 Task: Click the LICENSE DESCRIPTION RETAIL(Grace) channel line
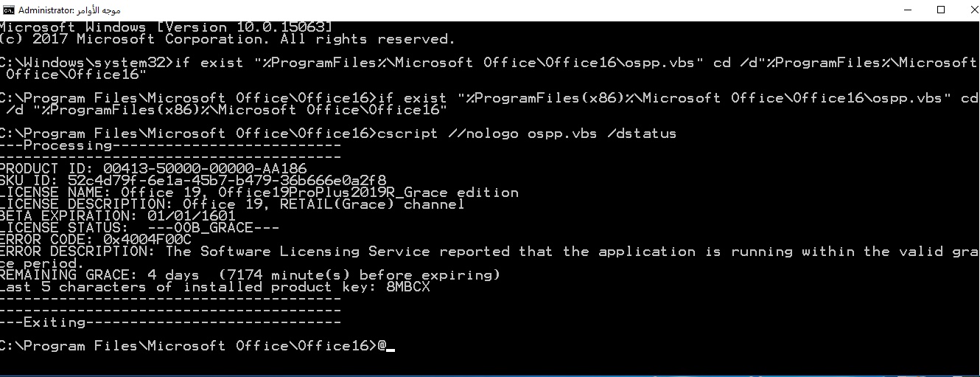click(x=232, y=204)
